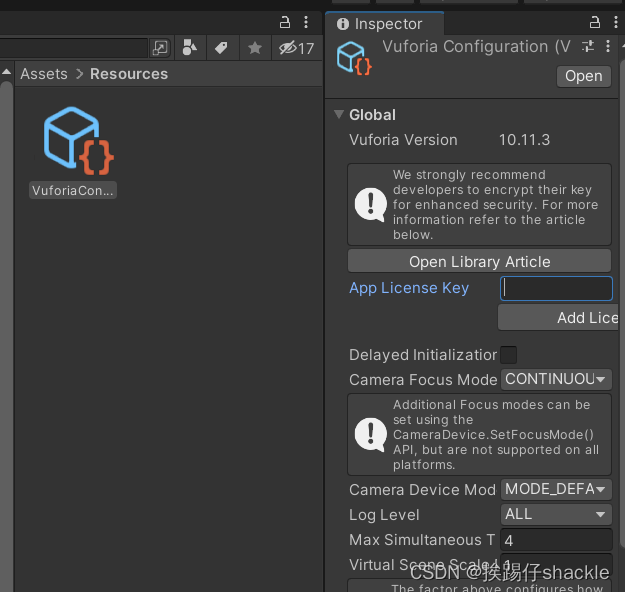Click Resources in breadcrumb path
The width and height of the screenshot is (625, 592).
coord(129,74)
